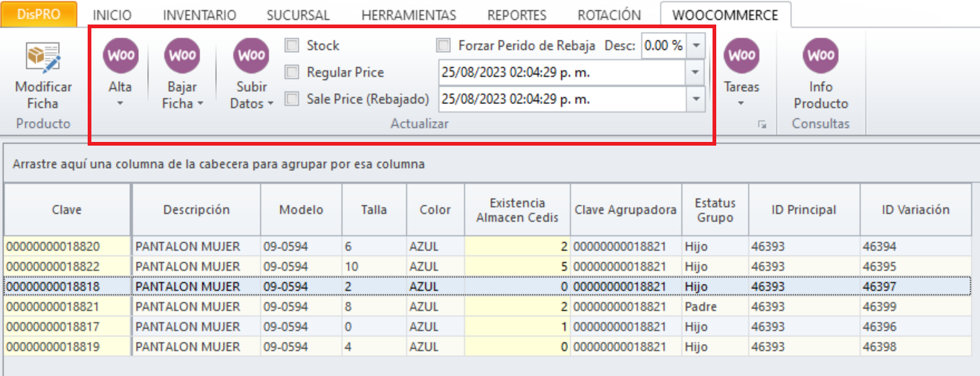This screenshot has width=980, height=376.
Task: Switch to the ROTACIÓN tab
Action: coord(609,15)
